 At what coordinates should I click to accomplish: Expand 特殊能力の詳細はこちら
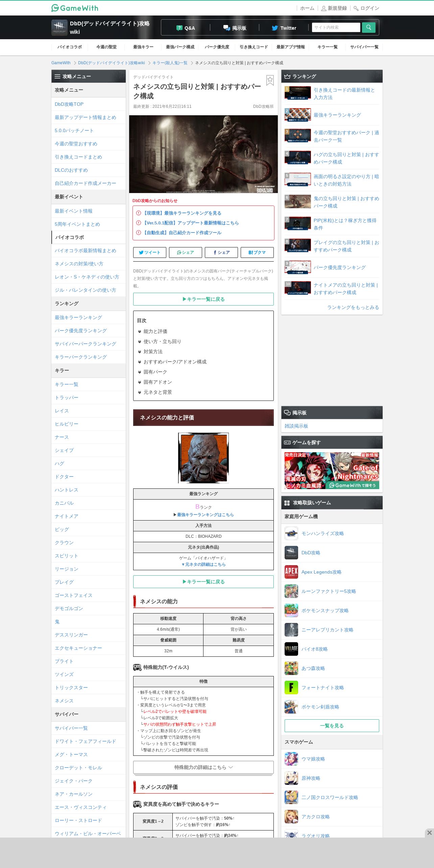(x=203, y=767)
